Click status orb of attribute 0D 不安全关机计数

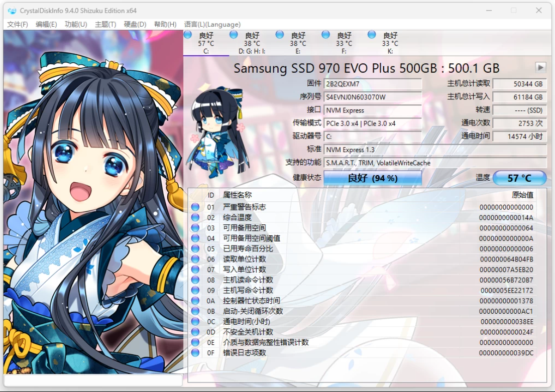(195, 332)
